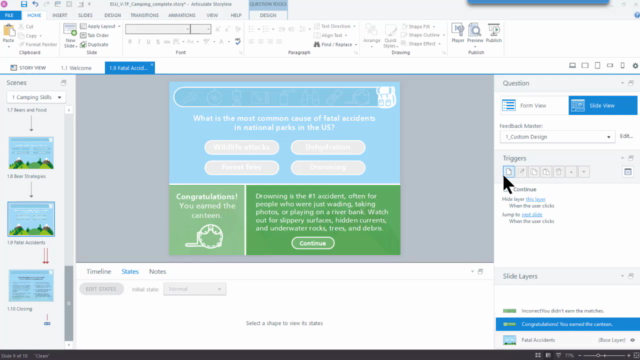Open the Manage Project Variables icon

coord(628,172)
